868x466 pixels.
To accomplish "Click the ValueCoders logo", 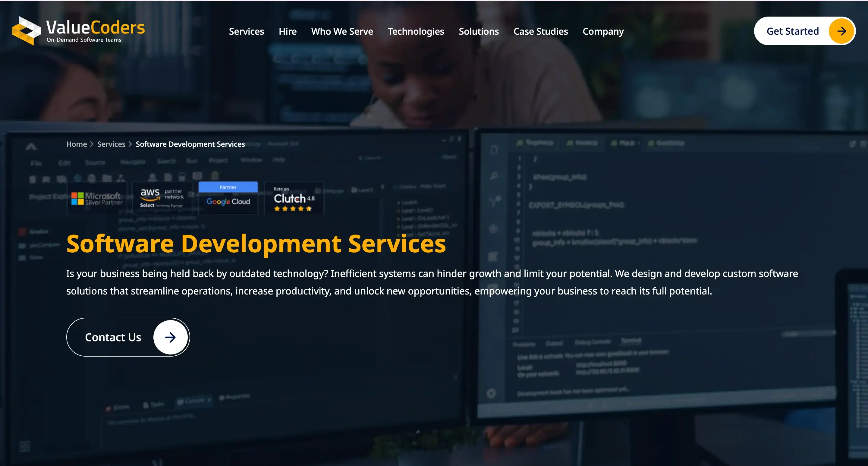I will pos(78,31).
